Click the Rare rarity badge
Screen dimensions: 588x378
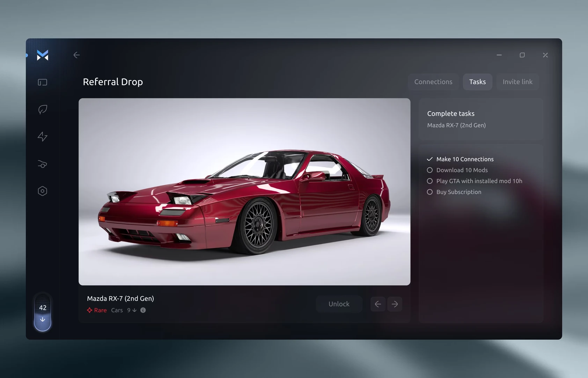(97, 310)
